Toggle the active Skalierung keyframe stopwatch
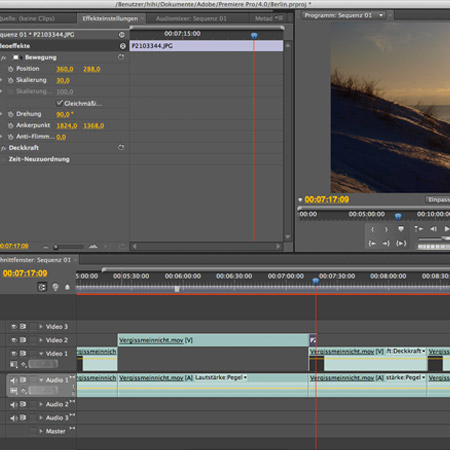 point(10,80)
